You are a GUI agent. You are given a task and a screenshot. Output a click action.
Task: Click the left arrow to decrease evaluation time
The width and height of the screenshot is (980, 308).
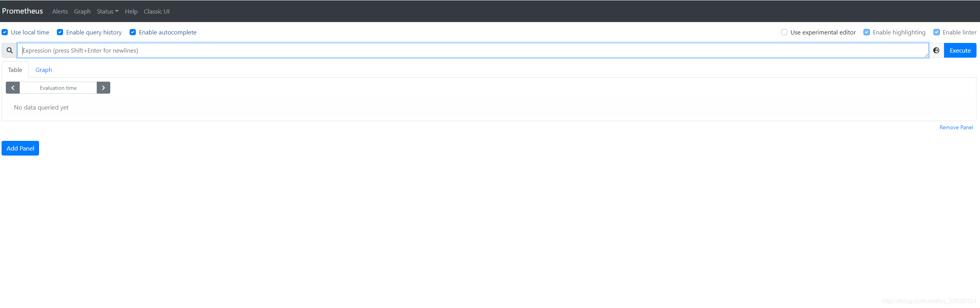(x=12, y=87)
